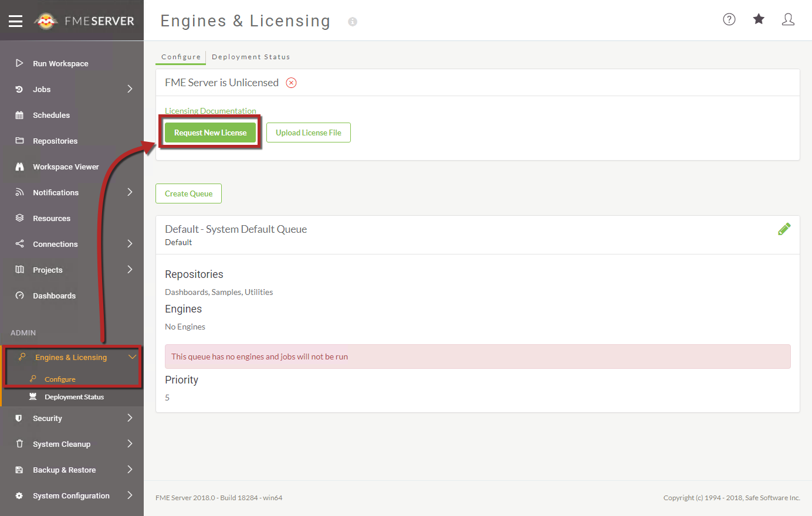
Task: Open Resources from the sidebar
Action: (x=52, y=218)
